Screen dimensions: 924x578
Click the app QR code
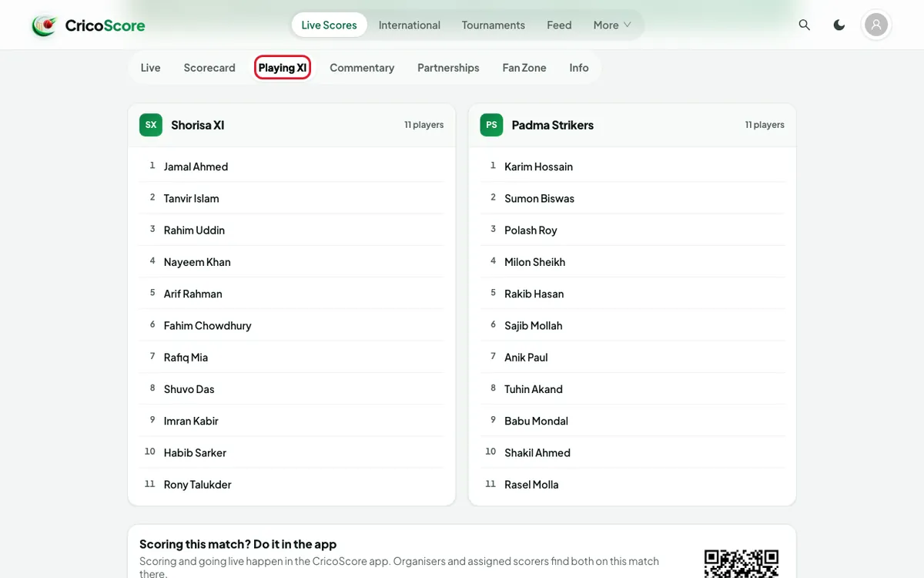(x=742, y=563)
